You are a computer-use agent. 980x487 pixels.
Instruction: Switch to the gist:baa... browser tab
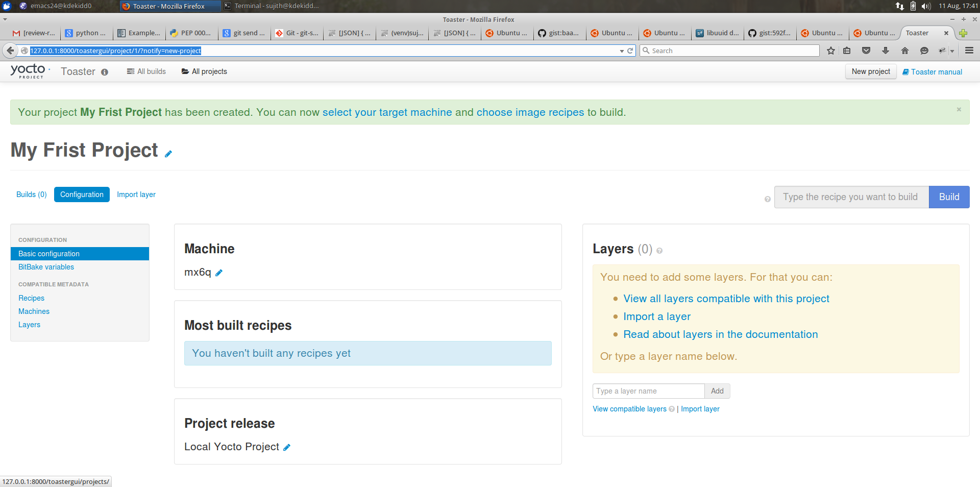(x=559, y=33)
